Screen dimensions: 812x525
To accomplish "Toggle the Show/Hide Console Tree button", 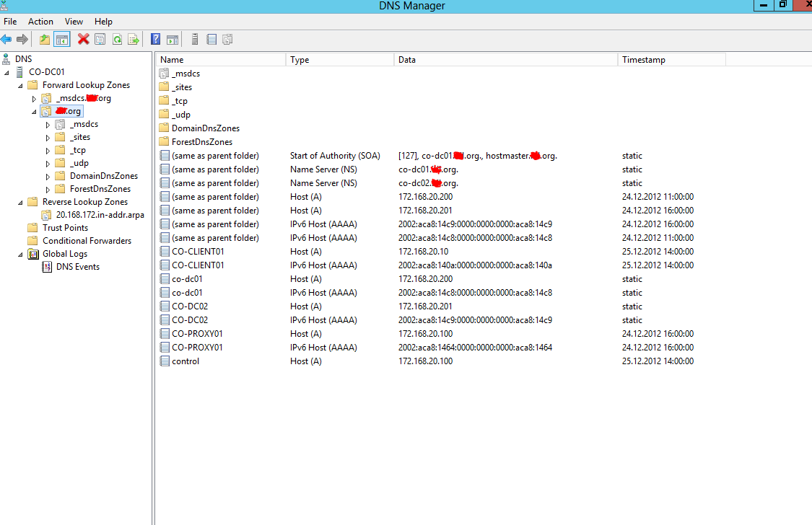I will [x=62, y=40].
